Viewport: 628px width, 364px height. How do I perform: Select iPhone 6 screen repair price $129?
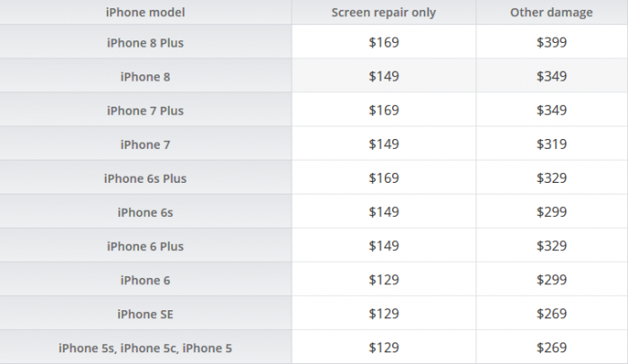(x=384, y=281)
